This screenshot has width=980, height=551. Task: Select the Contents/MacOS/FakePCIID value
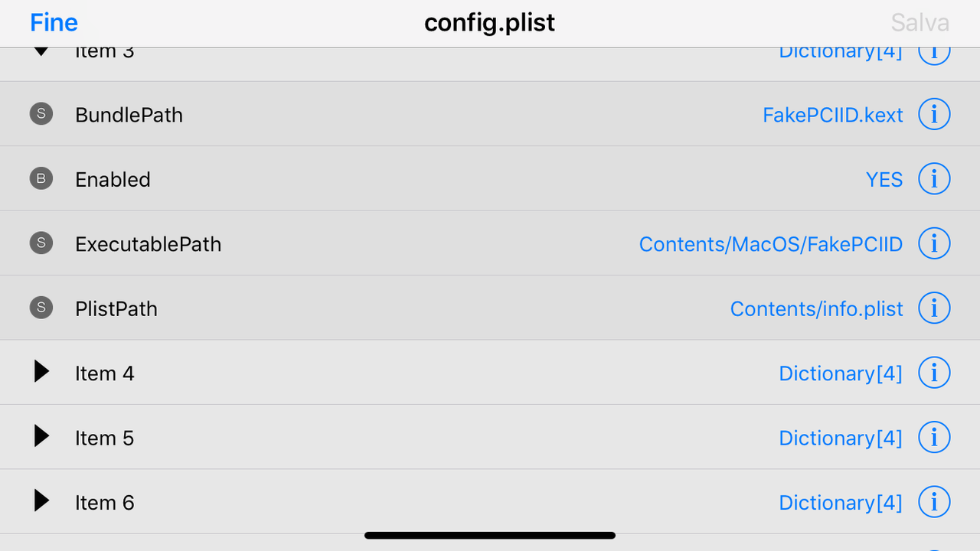[x=770, y=244]
